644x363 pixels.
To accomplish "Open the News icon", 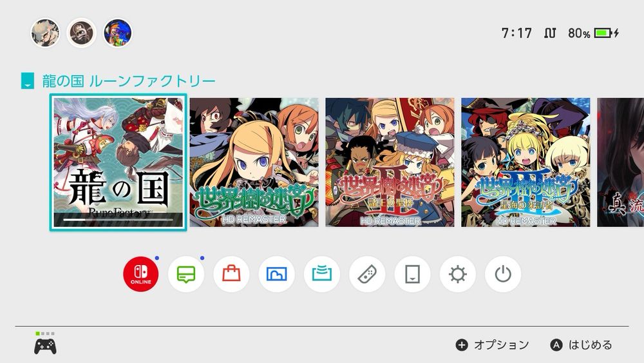I will pos(186,274).
